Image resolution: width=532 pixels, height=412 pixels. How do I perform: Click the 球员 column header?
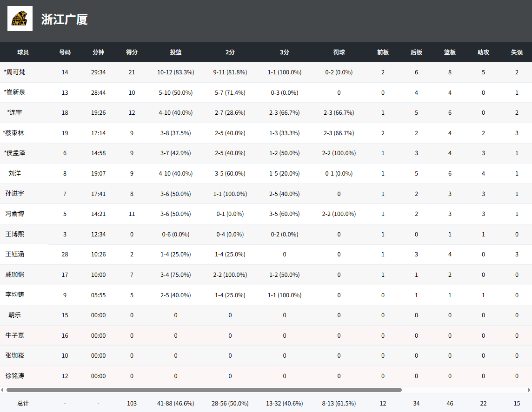pos(23,52)
